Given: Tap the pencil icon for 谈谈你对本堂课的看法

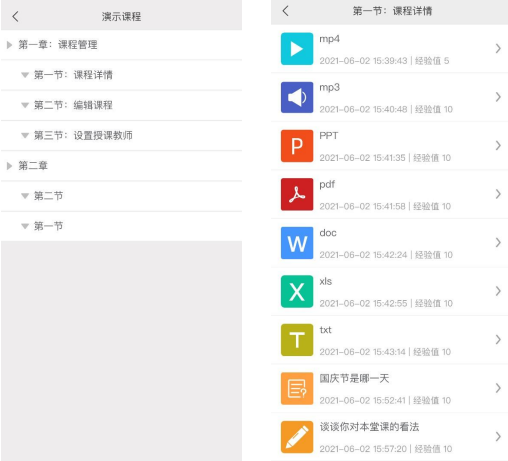Looking at the screenshot, I should pyautogui.click(x=297, y=437).
